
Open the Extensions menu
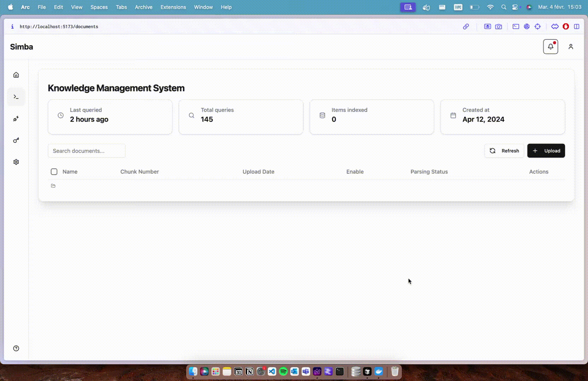pyautogui.click(x=173, y=7)
